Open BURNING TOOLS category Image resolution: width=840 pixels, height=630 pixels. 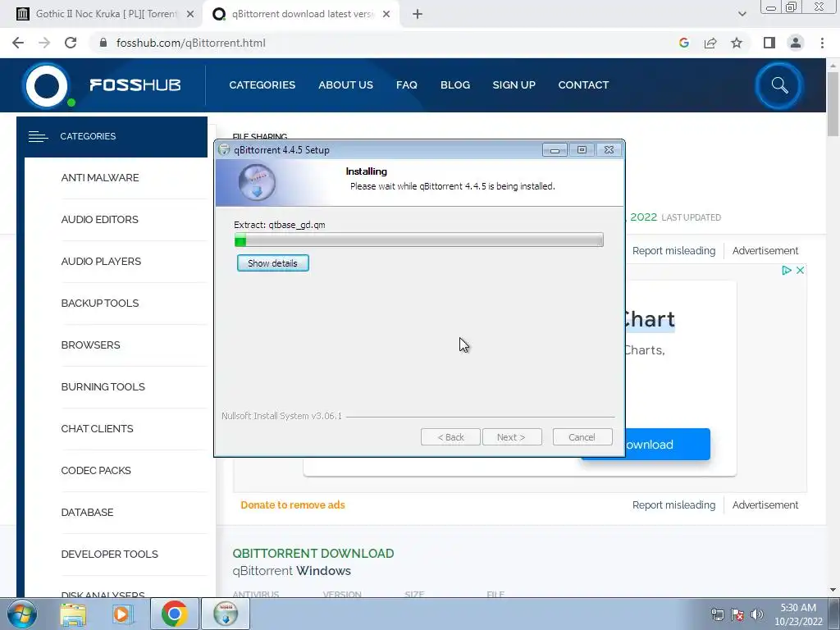[x=103, y=386]
